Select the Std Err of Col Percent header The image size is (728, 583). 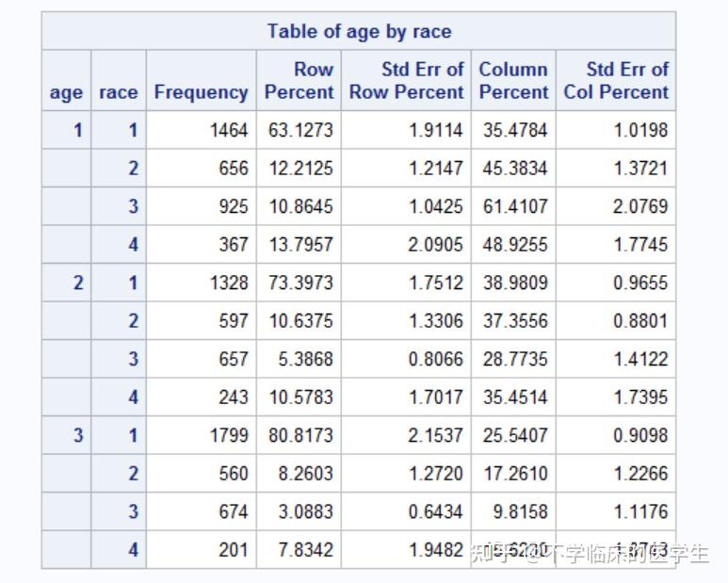616,81
